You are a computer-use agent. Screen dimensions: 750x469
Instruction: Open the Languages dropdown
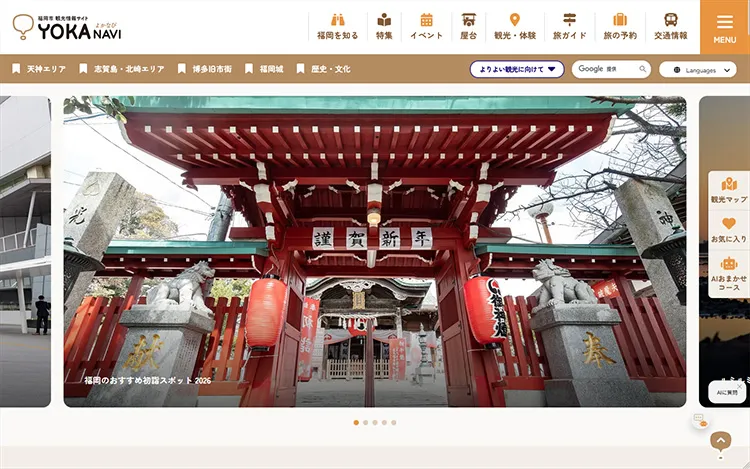tap(698, 70)
